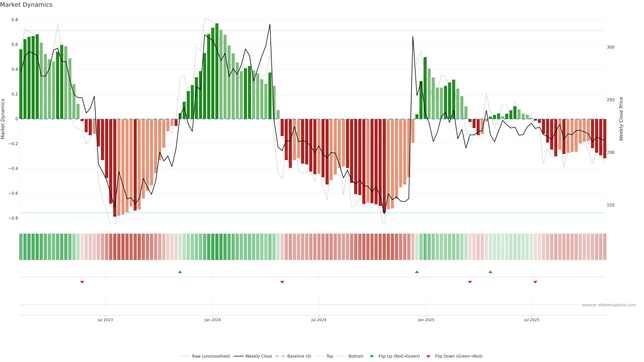Click the flip-down marker before Jul 2023

pyautogui.click(x=82, y=282)
